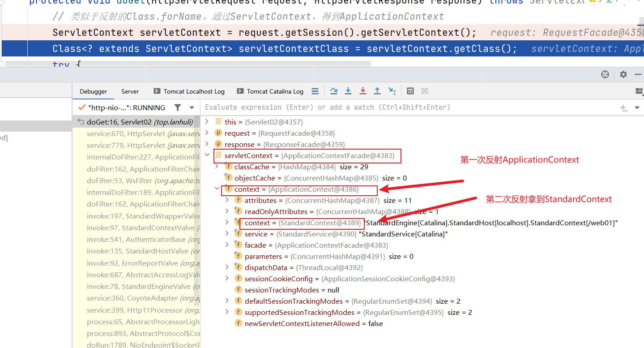Collapse the servletContext variable node
Image resolution: width=644 pixels, height=348 pixels.
(x=207, y=155)
